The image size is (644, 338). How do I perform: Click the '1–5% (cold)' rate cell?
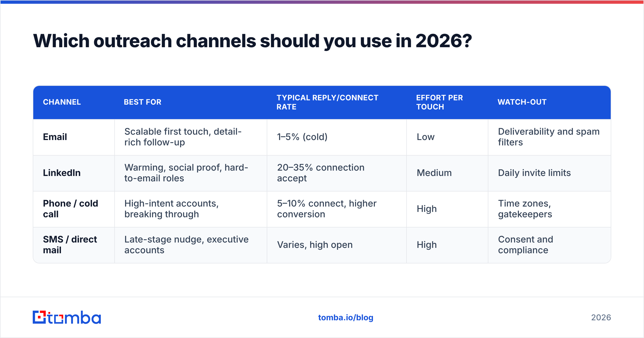[337, 137]
